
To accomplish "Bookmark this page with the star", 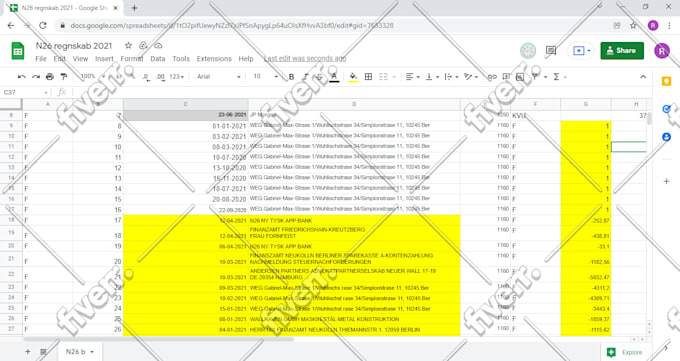I will (633, 26).
